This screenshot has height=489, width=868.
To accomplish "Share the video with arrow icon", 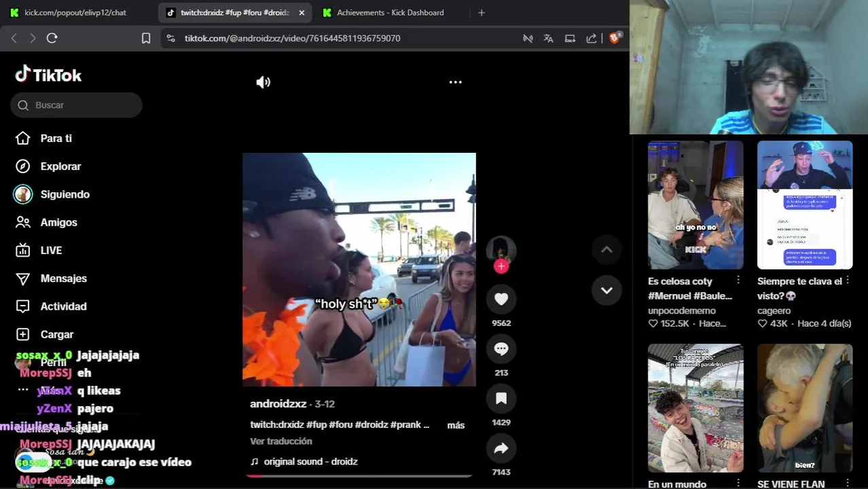I will (x=501, y=448).
